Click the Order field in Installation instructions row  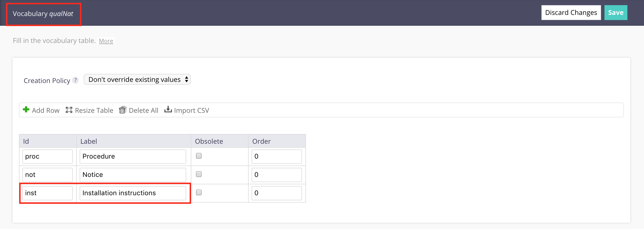277,193
